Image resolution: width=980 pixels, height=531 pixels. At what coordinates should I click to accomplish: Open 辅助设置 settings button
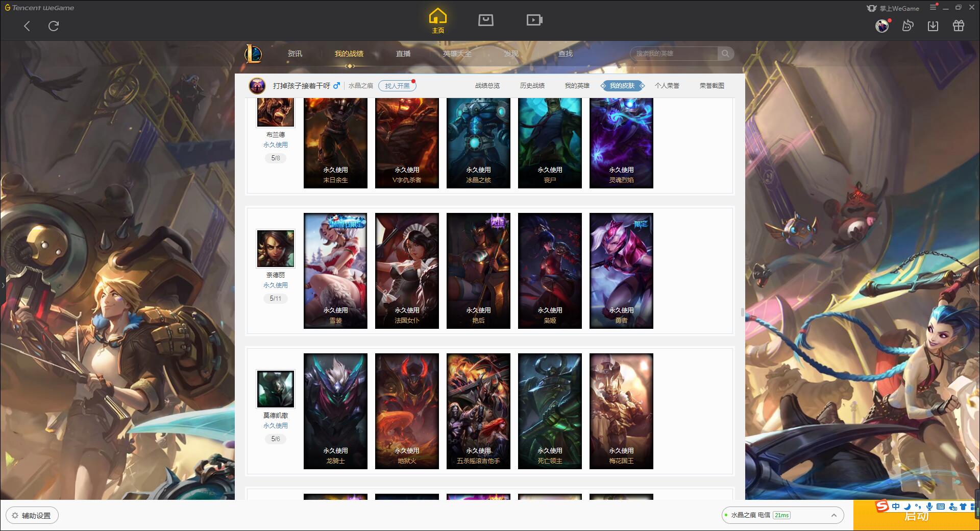pyautogui.click(x=32, y=516)
